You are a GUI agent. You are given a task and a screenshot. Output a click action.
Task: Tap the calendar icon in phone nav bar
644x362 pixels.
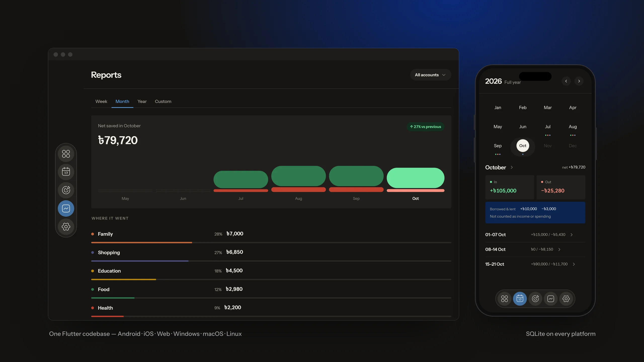coord(520,299)
